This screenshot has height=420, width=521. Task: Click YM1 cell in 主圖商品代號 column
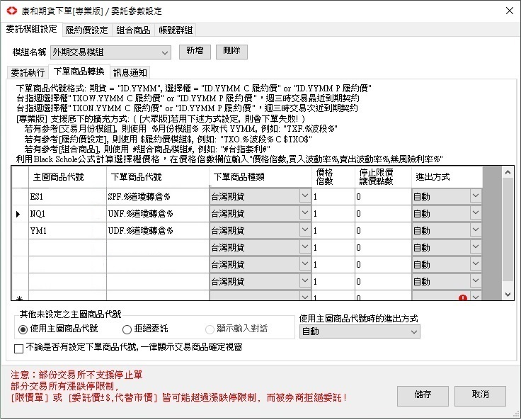coord(67,230)
